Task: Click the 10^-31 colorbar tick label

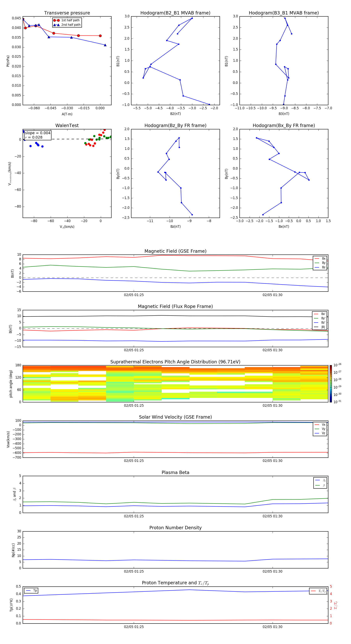Action: click(337, 402)
